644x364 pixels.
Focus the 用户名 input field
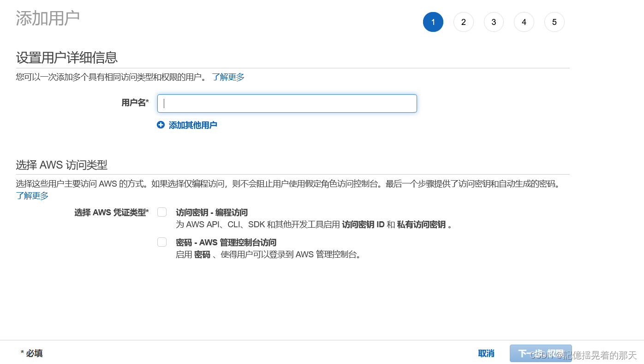point(287,103)
